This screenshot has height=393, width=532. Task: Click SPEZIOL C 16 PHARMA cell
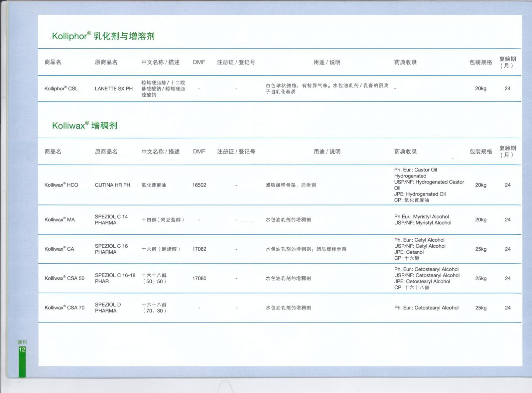(x=111, y=249)
